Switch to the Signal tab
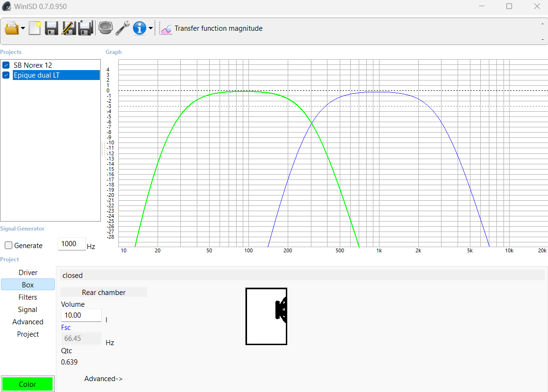The height and width of the screenshot is (392, 548). tap(28, 310)
